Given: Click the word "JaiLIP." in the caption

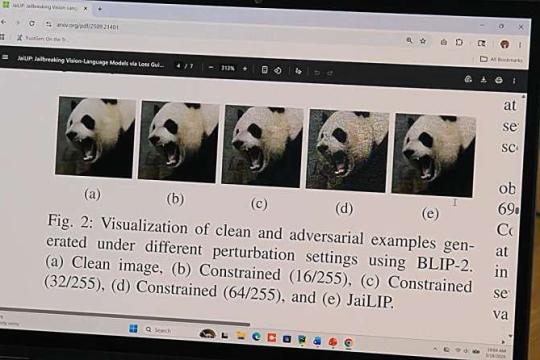Looking at the screenshot, I should tap(370, 301).
